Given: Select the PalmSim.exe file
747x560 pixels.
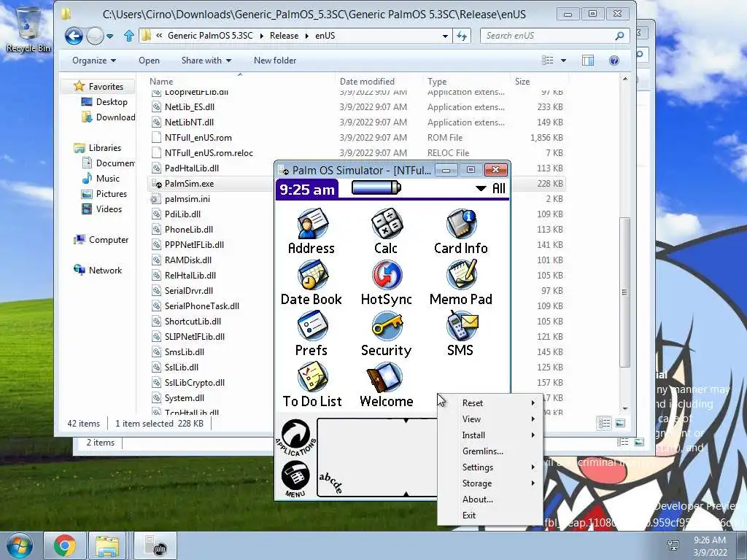Looking at the screenshot, I should [189, 184].
